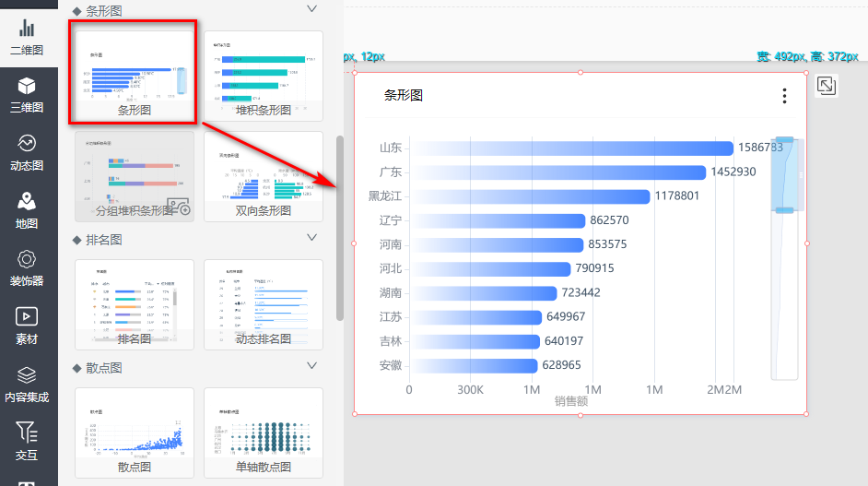
Task: Collapse the 条形图 section chevron
Action: pyautogui.click(x=311, y=9)
